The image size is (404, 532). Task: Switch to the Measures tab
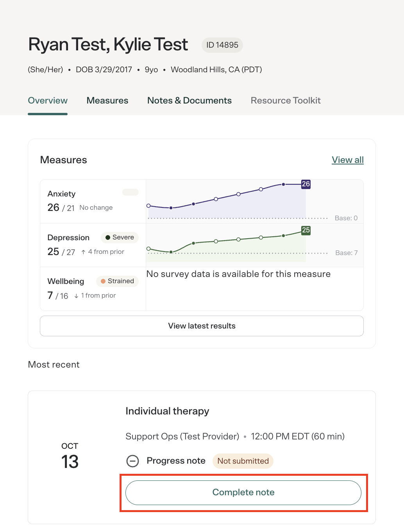(x=107, y=100)
